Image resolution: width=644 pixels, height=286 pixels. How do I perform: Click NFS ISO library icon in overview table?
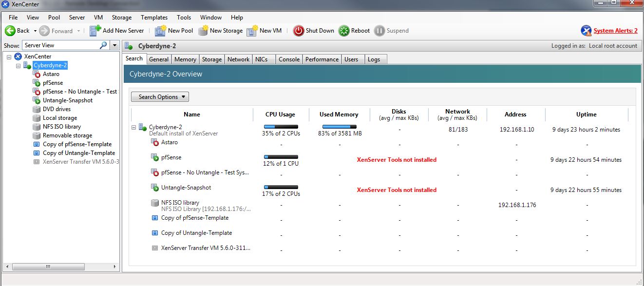(x=155, y=203)
